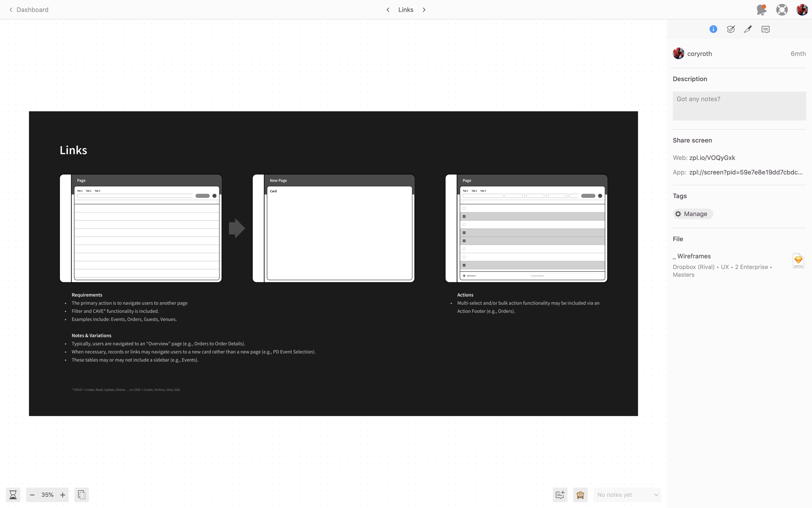Toggle the layer selection icon
The width and height of the screenshot is (812, 508).
[x=82, y=495]
